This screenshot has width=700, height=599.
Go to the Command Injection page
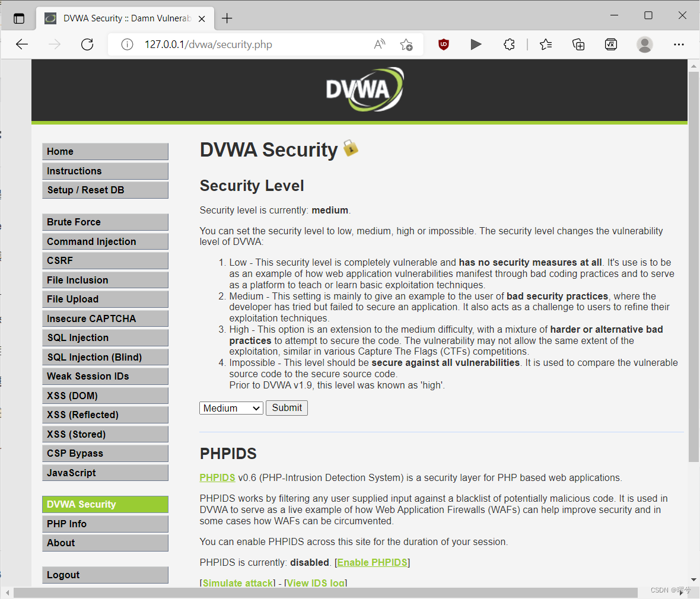tap(106, 241)
